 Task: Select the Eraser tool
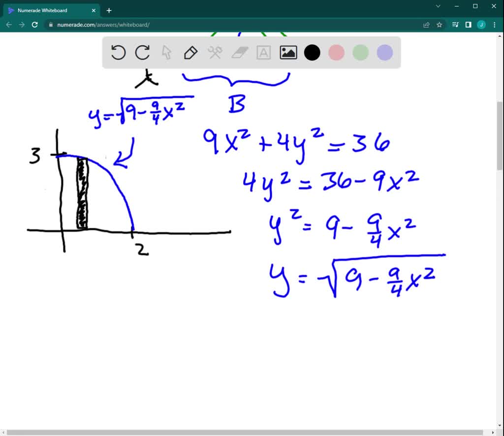tap(239, 52)
